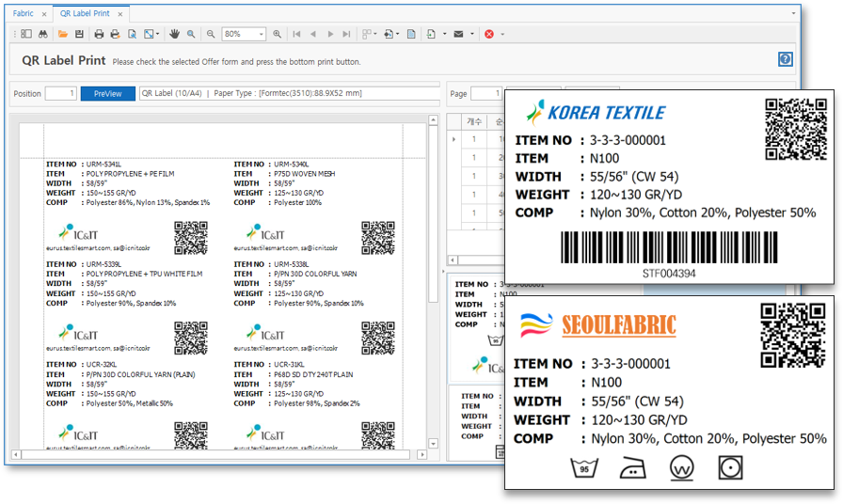Click the binoculars Find icon
Viewport: 843px width, 504px height.
(x=43, y=34)
